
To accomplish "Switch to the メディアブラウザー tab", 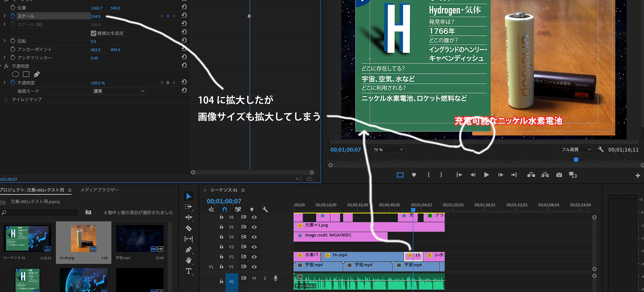I will (99, 190).
